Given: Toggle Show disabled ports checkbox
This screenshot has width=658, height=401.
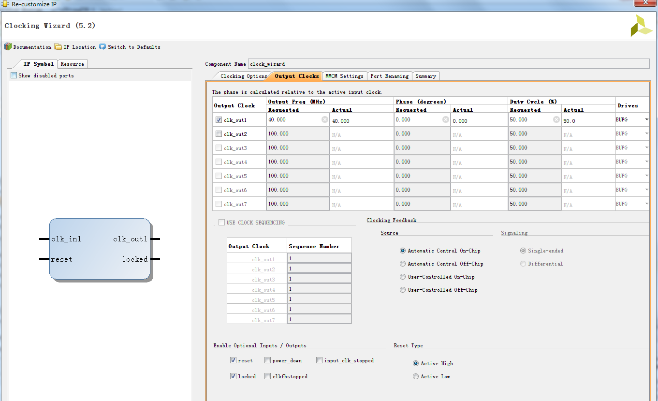Looking at the screenshot, I should pyautogui.click(x=13, y=75).
